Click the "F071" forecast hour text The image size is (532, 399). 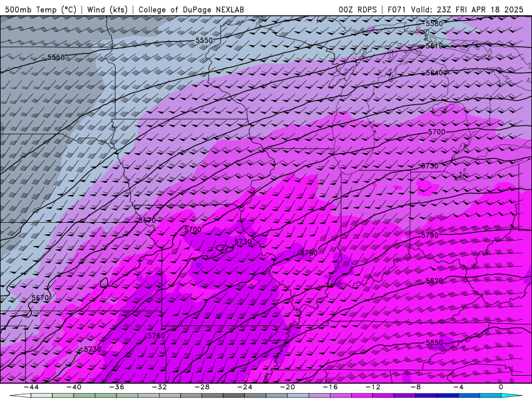click(397, 9)
